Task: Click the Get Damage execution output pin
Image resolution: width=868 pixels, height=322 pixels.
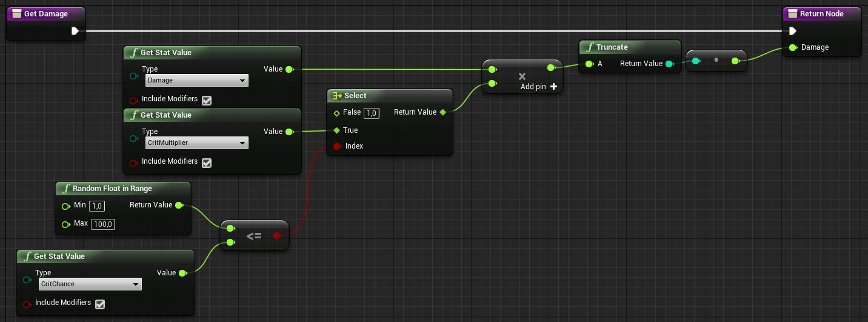Action: click(x=75, y=31)
